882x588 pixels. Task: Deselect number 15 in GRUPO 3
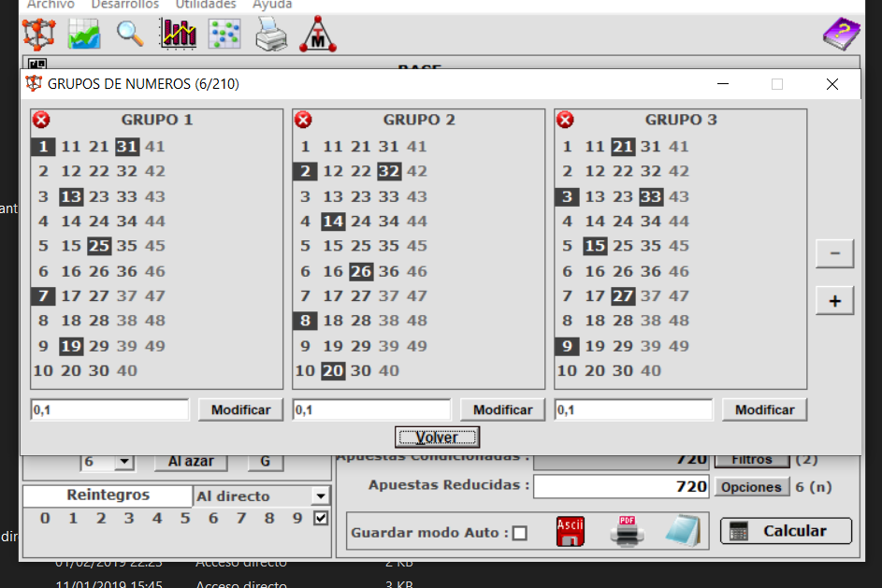tap(595, 246)
